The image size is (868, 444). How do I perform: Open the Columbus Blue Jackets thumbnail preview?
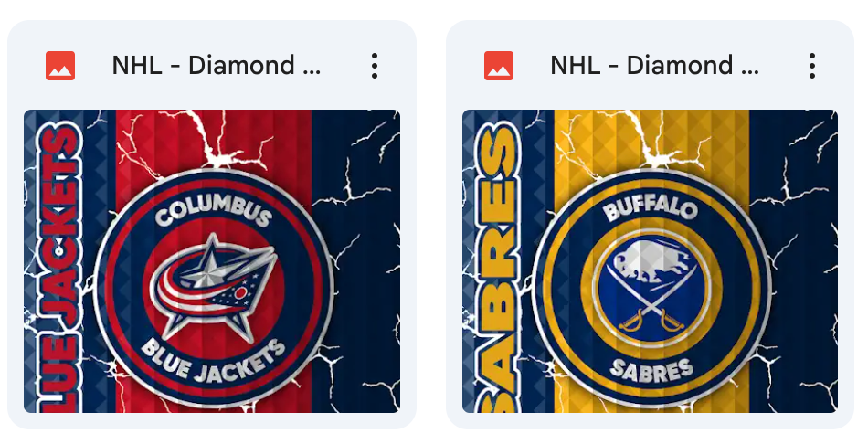(212, 260)
